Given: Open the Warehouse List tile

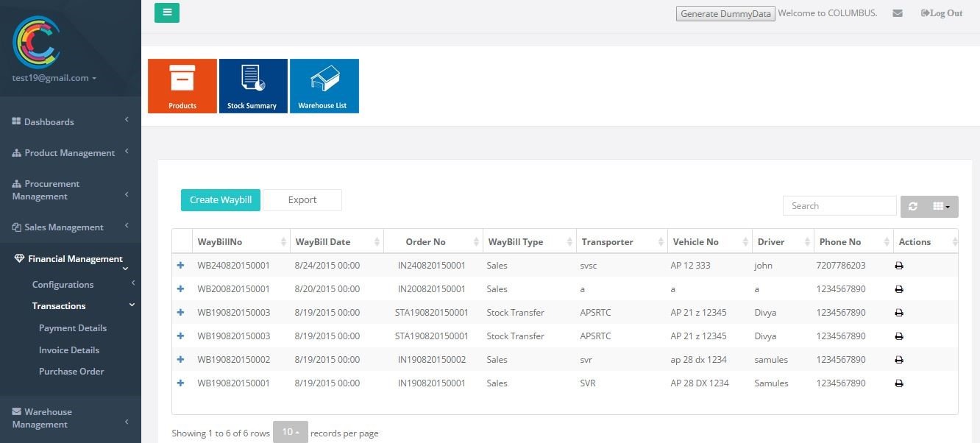Looking at the screenshot, I should pos(324,86).
